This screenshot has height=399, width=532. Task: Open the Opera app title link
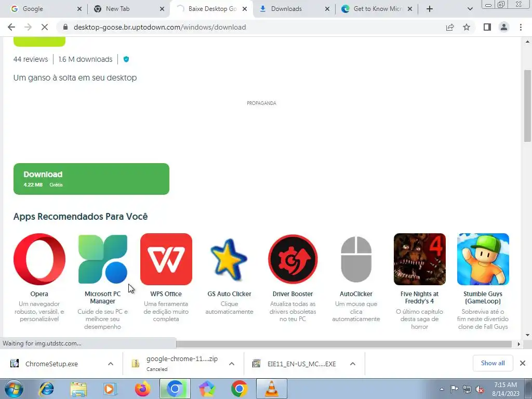pyautogui.click(x=39, y=294)
